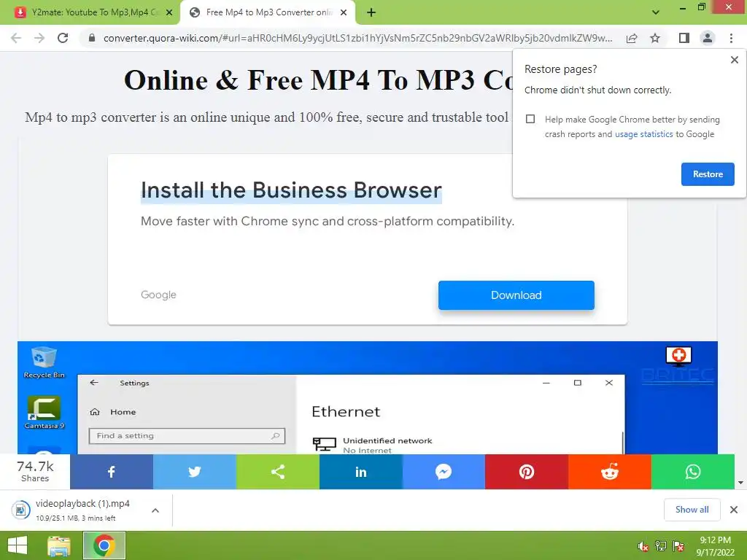Select the Free Mp4 to Mp3 Converter tab
Image resolution: width=747 pixels, height=560 pixels.
coord(269,12)
